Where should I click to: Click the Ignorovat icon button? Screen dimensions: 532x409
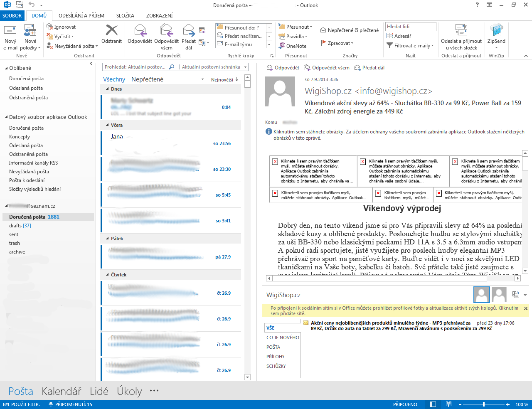point(61,27)
